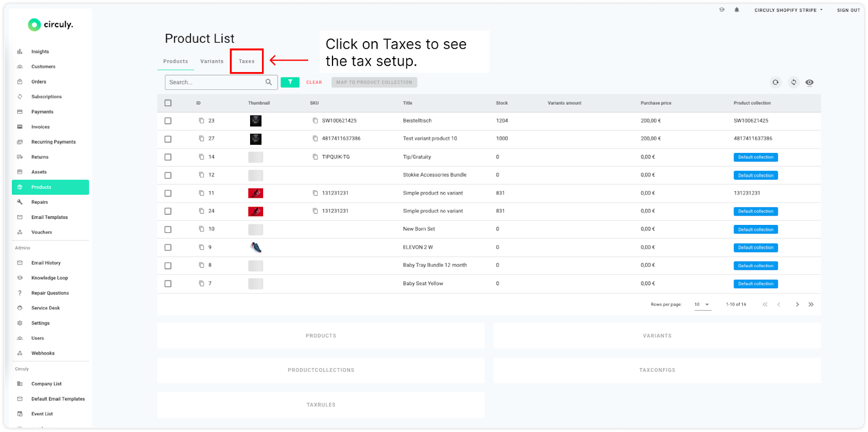Viewport: 868px width, 432px height.
Task: Select the Products tab
Action: (175, 61)
